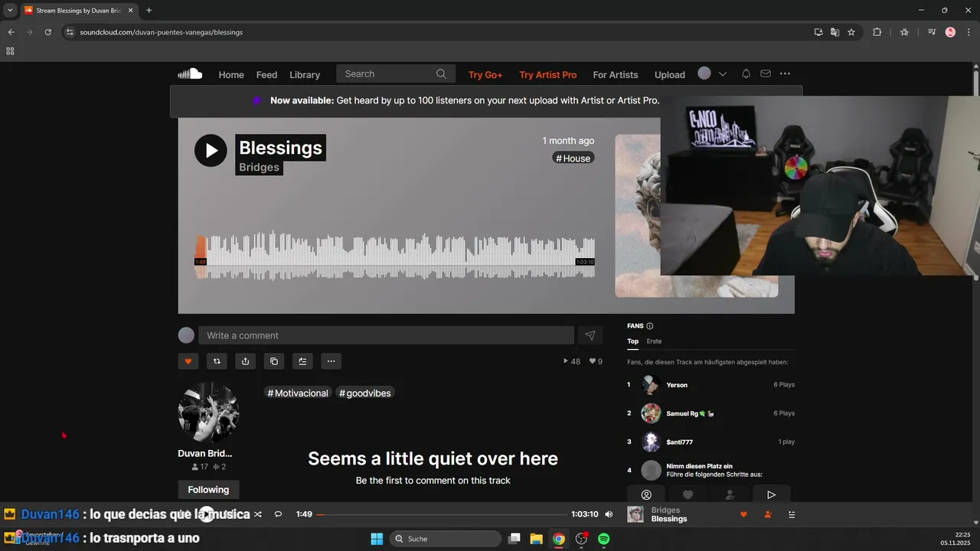Expand the profile avatar dropdown chevron
The image size is (980, 551).
[722, 74]
